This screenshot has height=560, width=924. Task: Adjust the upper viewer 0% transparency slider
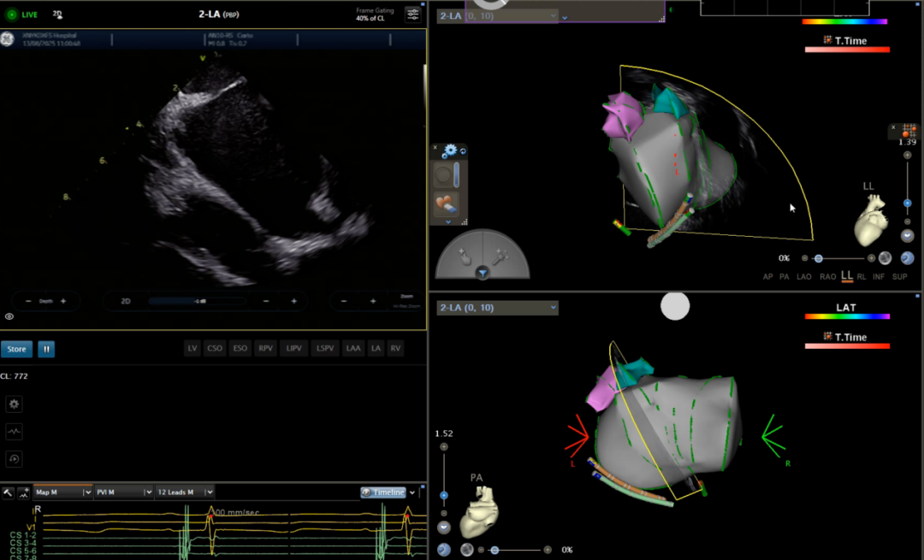(819, 258)
